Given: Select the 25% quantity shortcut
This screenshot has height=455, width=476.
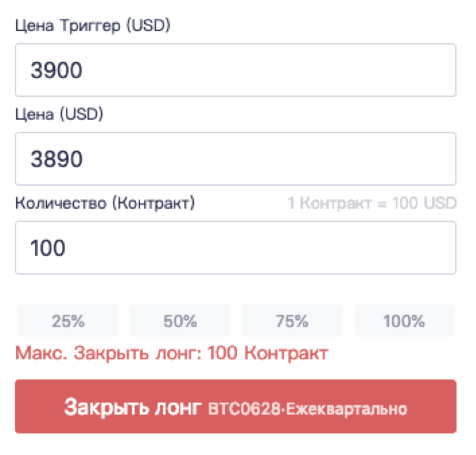Looking at the screenshot, I should [68, 321].
